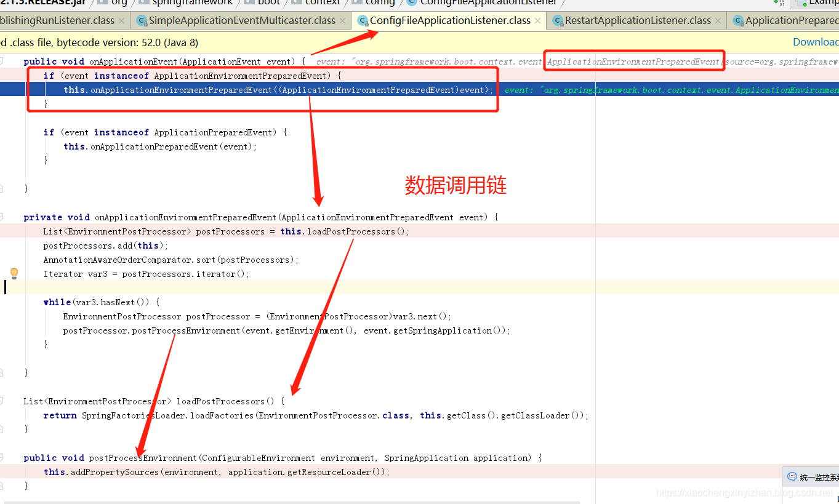Click the 'Iterator var3 = postProcessors.iterator()' line

(147, 274)
